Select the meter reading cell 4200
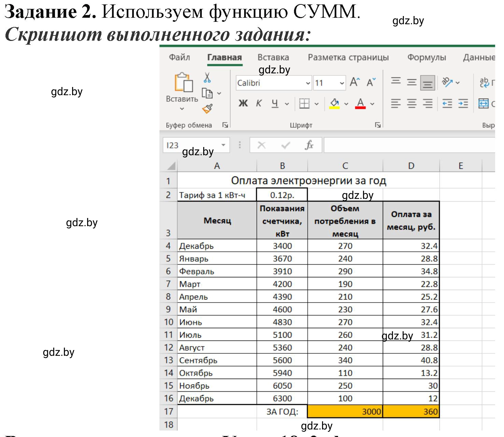504x437 pixels. [x=282, y=284]
